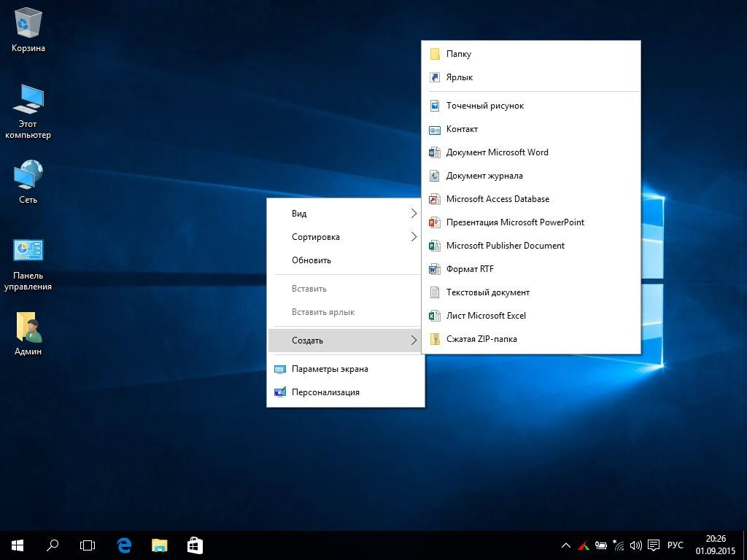747x560 pixels.
Task: Open the Вид submenu
Action: click(346, 214)
